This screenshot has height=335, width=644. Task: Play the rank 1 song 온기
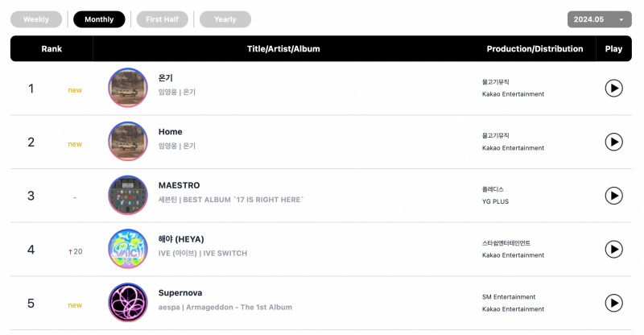click(613, 88)
